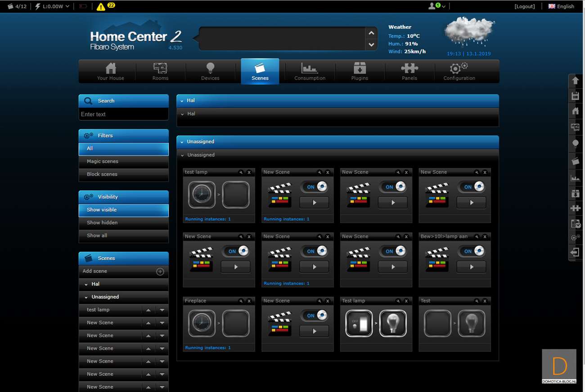Select the Show hidden visibility option

coord(123,223)
